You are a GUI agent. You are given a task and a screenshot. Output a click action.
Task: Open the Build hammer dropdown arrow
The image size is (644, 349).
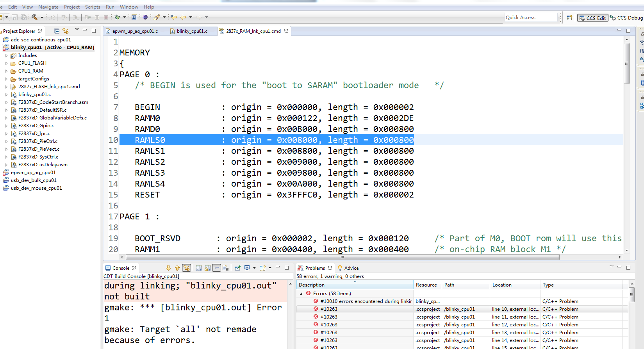pyautogui.click(x=42, y=17)
